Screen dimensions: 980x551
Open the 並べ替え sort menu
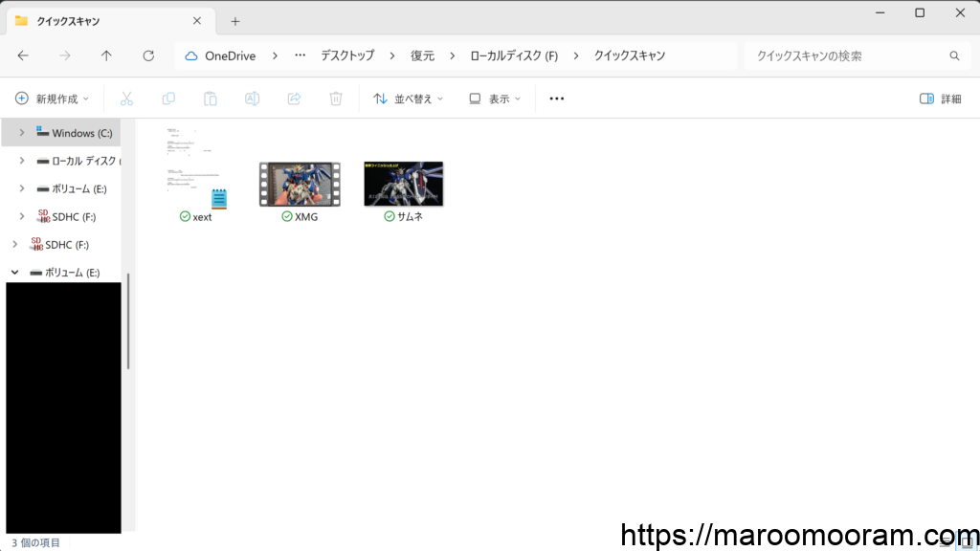pos(408,99)
